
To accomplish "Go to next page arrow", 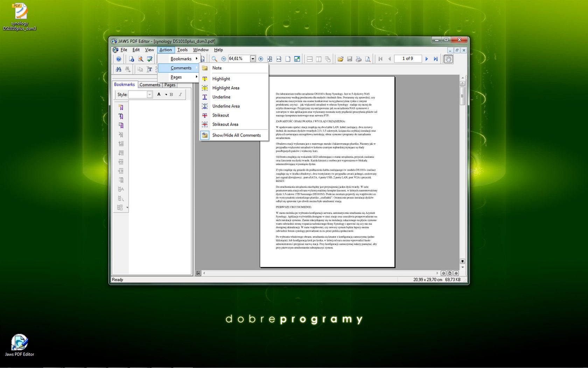I will [426, 59].
